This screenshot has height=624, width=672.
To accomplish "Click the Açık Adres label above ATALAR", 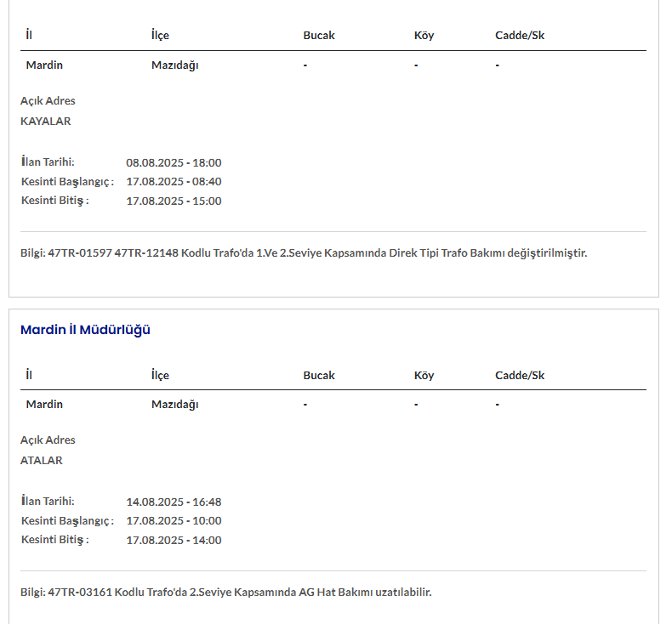I will click(x=48, y=440).
